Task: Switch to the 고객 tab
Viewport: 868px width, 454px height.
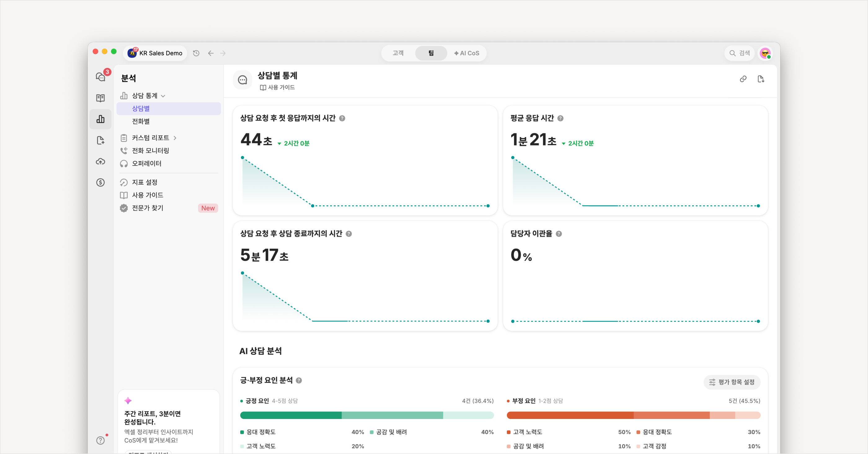Action: 398,53
